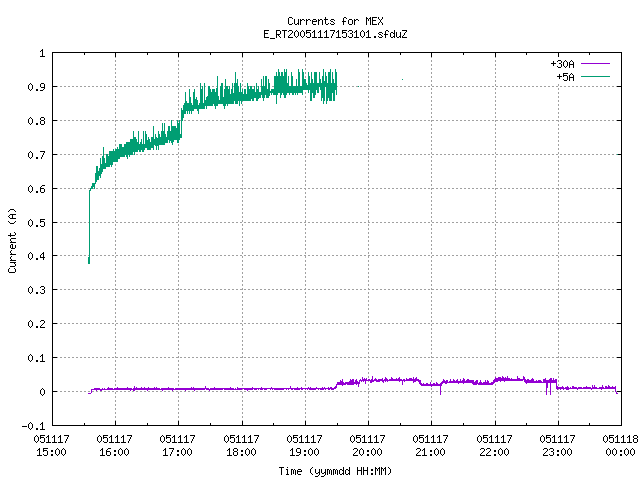Image resolution: width=640 pixels, height=480 pixels.
Task: Click the x-axis label 'Time (yymmdd HH:MM)'
Action: (335, 471)
